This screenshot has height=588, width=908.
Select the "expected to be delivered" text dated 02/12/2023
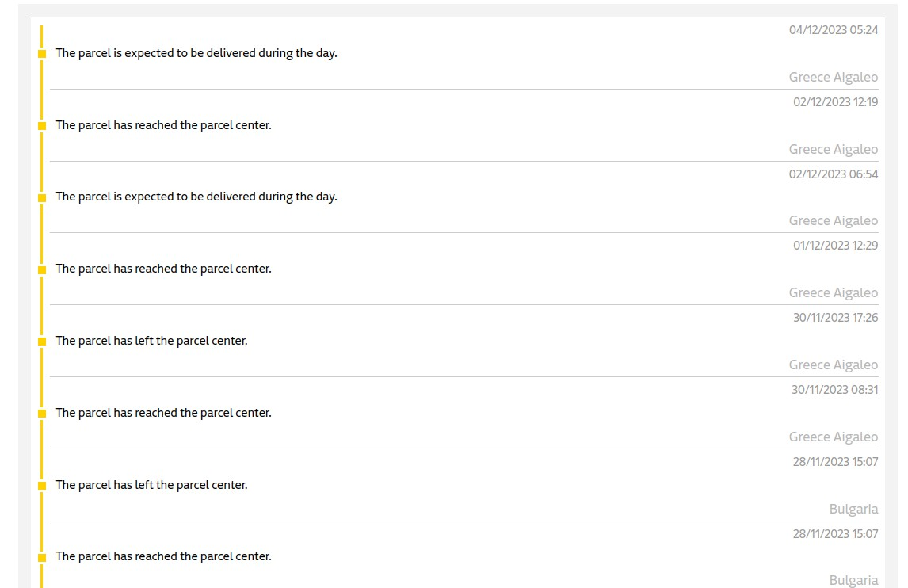point(196,197)
